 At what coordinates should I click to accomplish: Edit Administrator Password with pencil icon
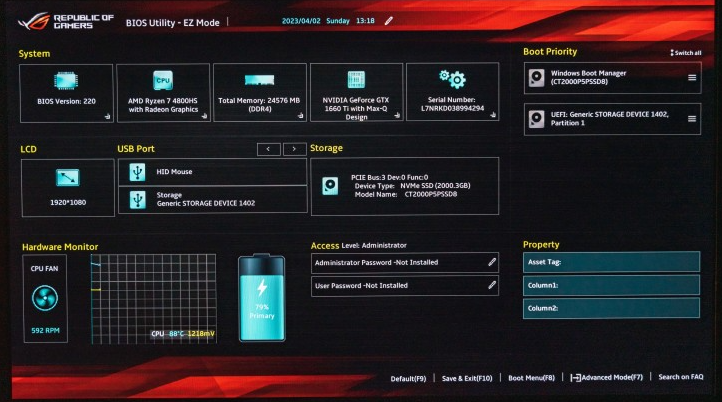492,262
